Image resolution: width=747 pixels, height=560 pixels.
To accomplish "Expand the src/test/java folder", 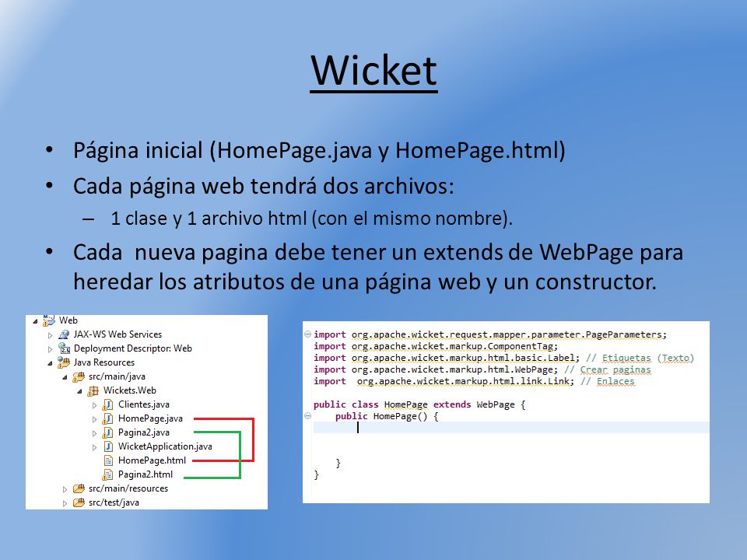I will coord(65,503).
